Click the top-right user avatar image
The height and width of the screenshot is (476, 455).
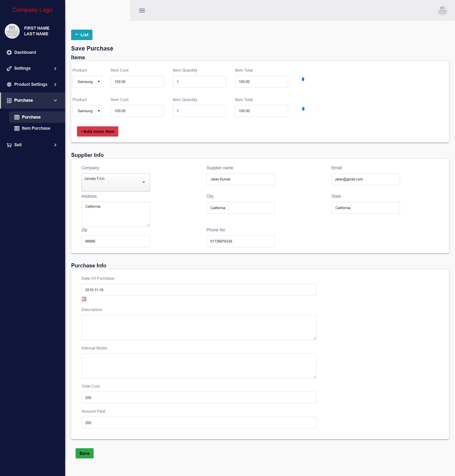coord(442,10)
